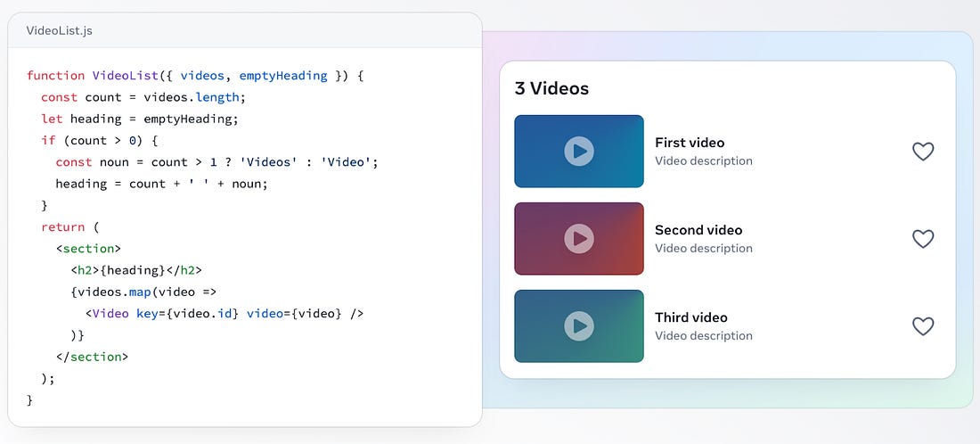
Task: Click the closing '</section>' tag line
Action: [x=92, y=358]
